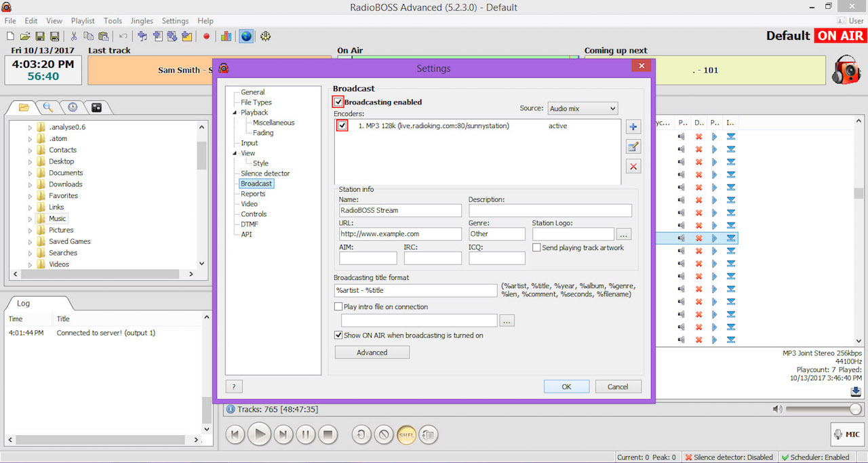This screenshot has width=868, height=463.
Task: Click the add-with-down-arrow toolbar icon
Action: click(x=172, y=36)
